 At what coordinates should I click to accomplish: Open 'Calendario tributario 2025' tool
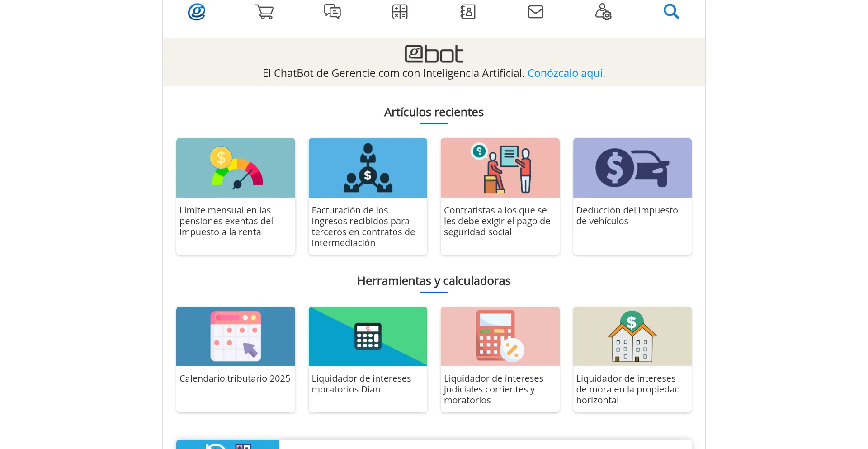[235, 378]
